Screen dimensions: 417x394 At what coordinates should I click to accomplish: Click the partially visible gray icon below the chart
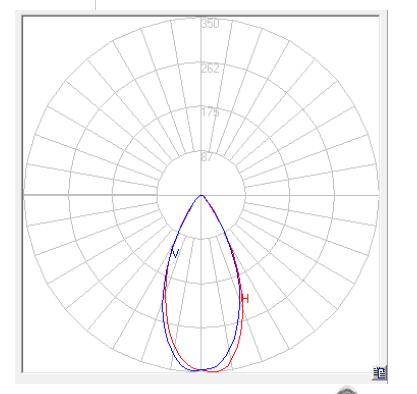coord(347,391)
